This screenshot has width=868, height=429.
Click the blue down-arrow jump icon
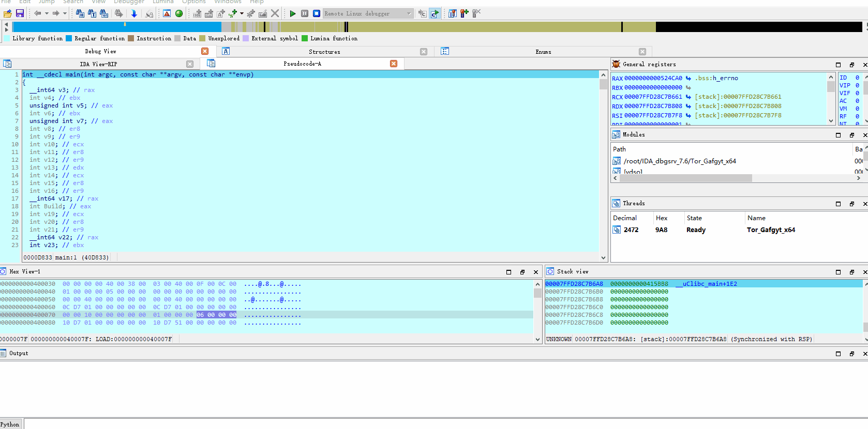click(x=134, y=13)
